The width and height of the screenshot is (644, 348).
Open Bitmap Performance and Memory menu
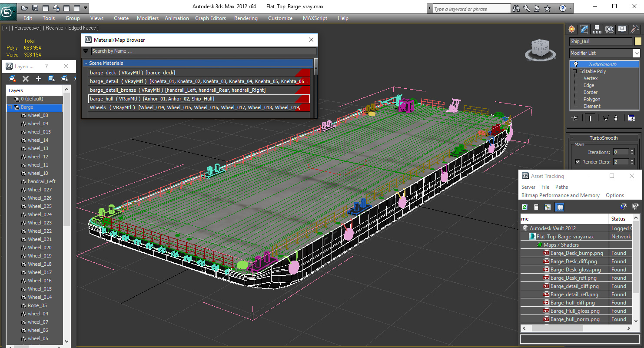point(560,195)
